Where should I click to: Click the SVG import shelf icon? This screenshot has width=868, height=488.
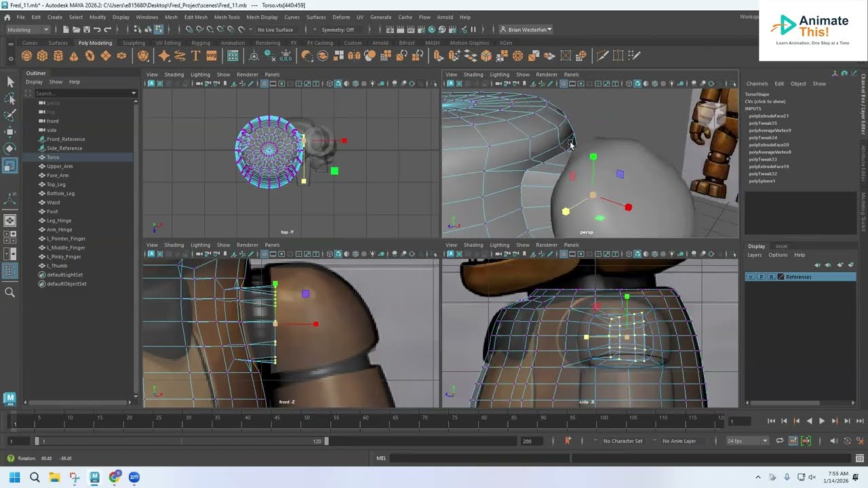point(212,56)
